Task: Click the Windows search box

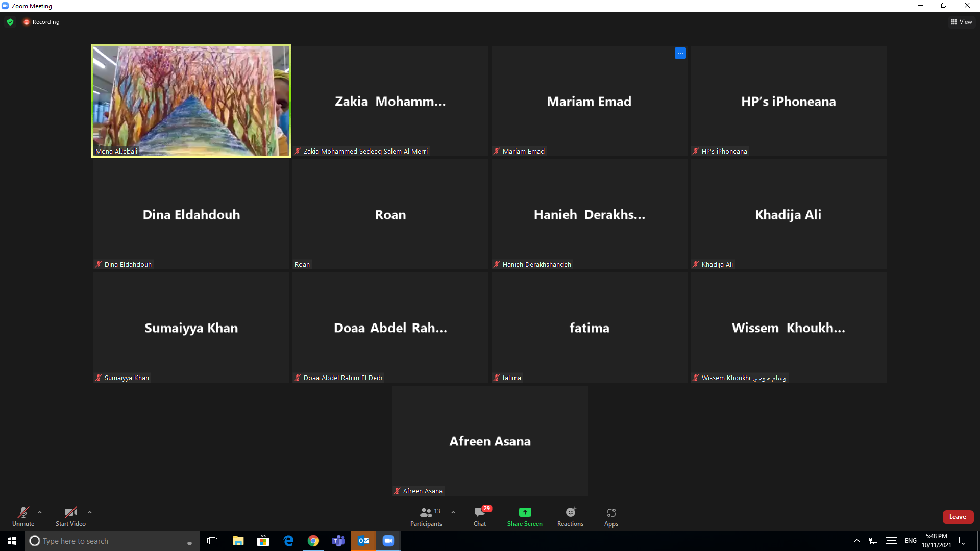Action: (112, 541)
